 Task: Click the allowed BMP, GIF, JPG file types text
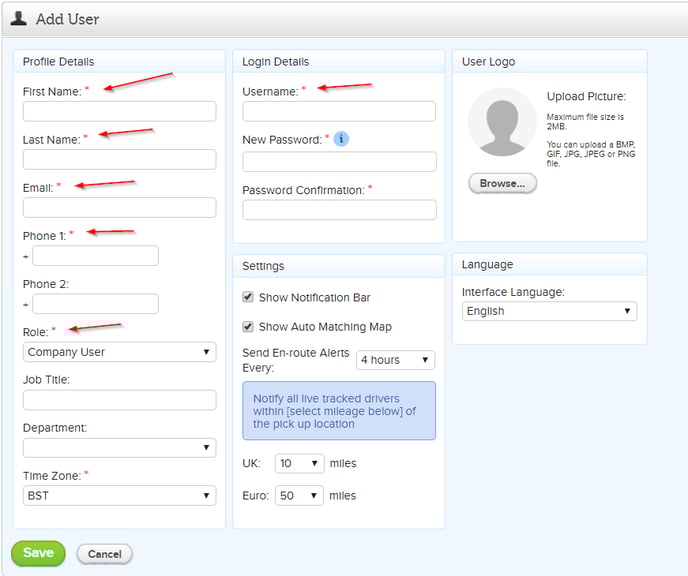591,154
